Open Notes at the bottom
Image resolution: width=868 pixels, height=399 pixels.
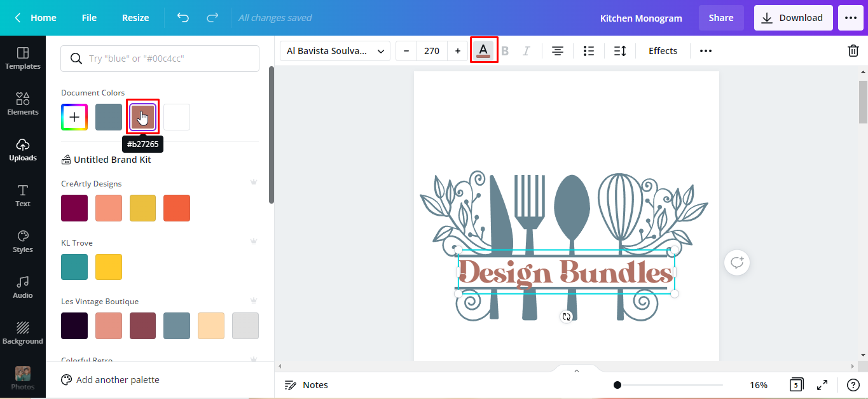307,385
